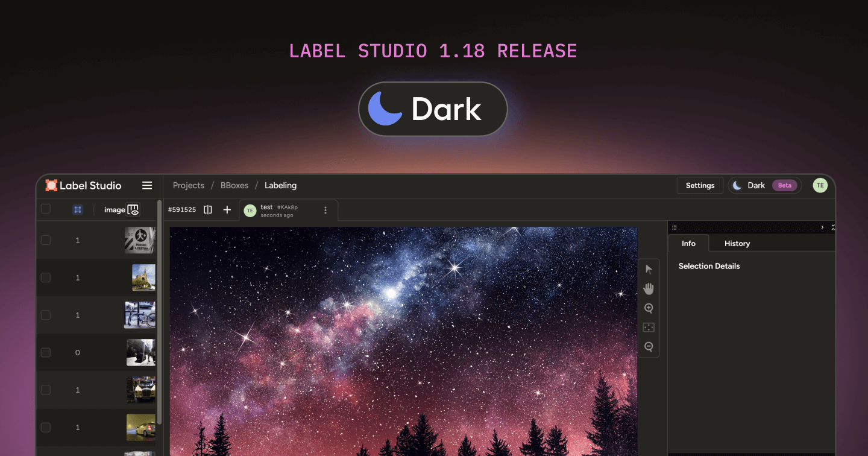The image size is (868, 456).
Task: Click the zoom out magnifier tool
Action: (x=649, y=347)
